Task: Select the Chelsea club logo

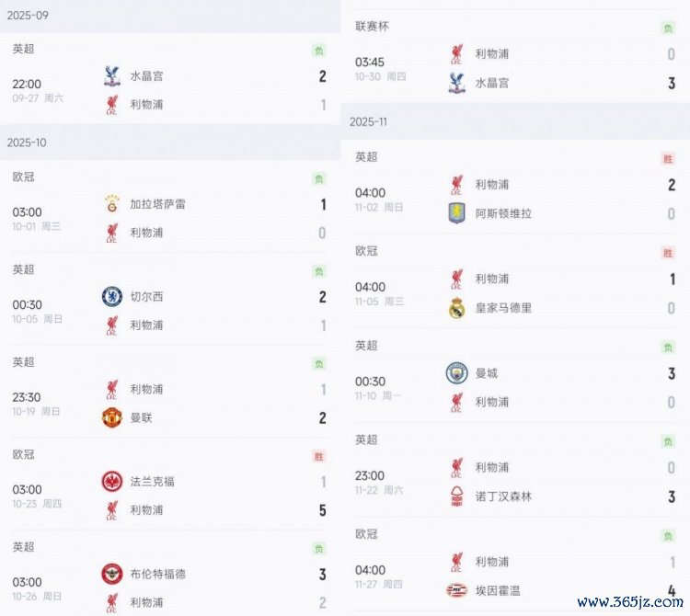Action: click(112, 296)
